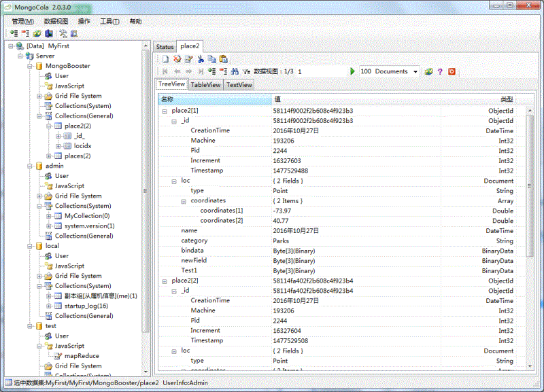Expand the places(2) collection node
The width and height of the screenshot is (544, 392).
point(49,156)
